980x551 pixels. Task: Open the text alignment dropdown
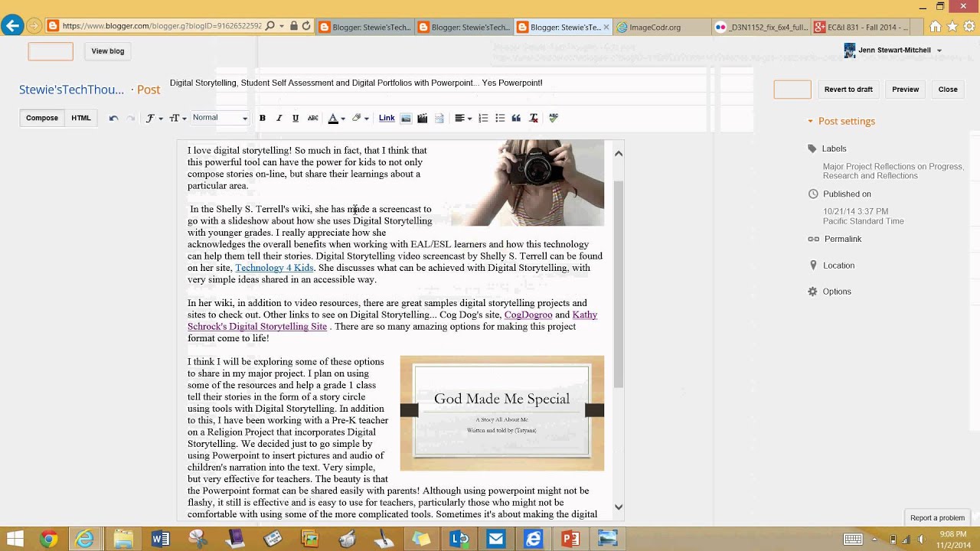point(463,118)
